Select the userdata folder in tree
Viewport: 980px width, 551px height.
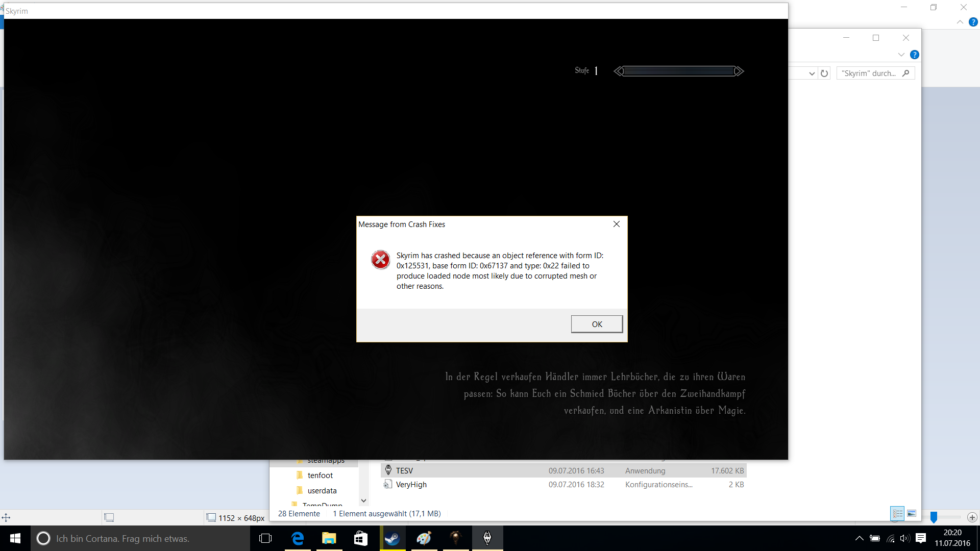322,490
